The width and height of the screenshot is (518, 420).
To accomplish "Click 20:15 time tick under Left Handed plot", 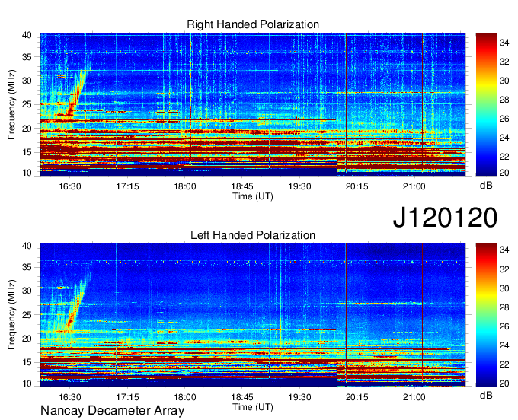I will (x=357, y=397).
